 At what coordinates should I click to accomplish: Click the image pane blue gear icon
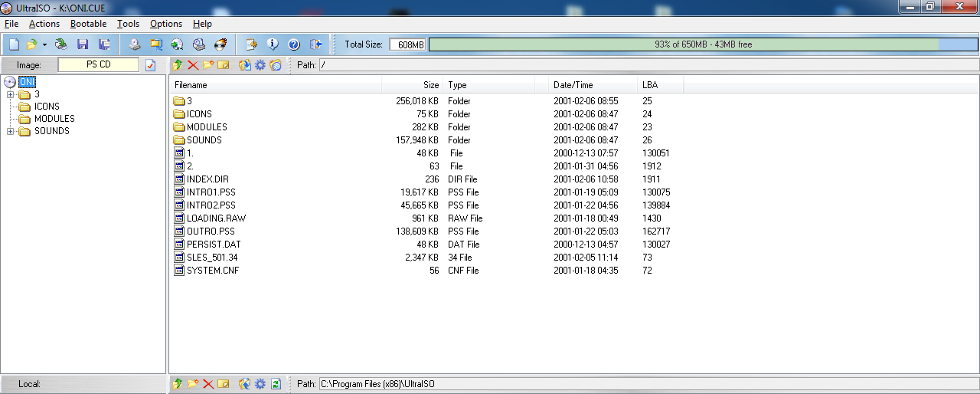[x=260, y=65]
